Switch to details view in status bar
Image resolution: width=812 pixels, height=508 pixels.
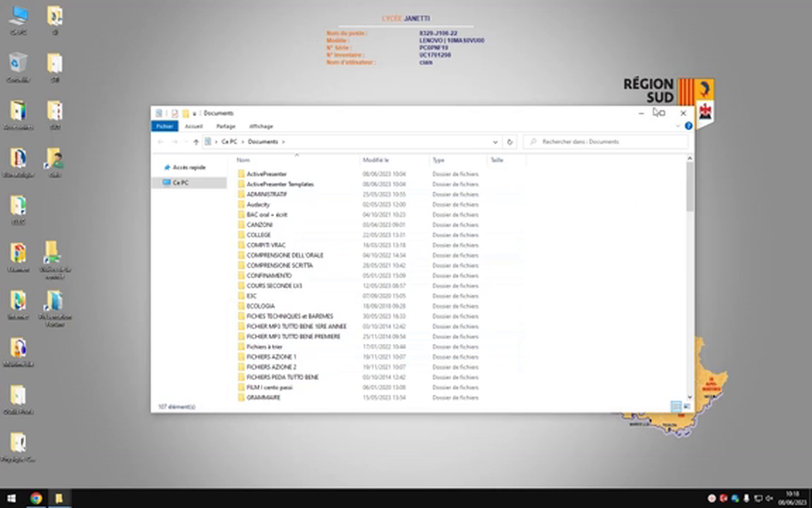pos(676,407)
